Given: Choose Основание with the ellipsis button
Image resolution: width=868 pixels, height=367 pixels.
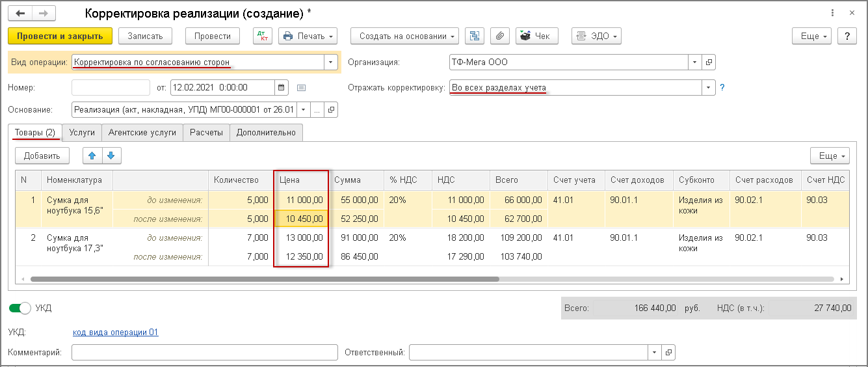Looking at the screenshot, I should (318, 110).
